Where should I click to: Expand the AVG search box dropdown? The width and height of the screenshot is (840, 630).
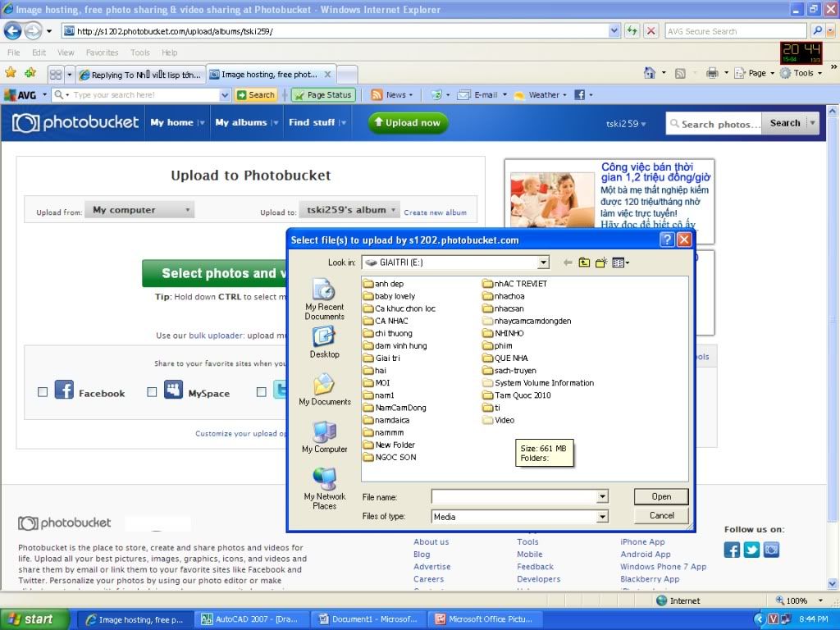click(x=225, y=95)
